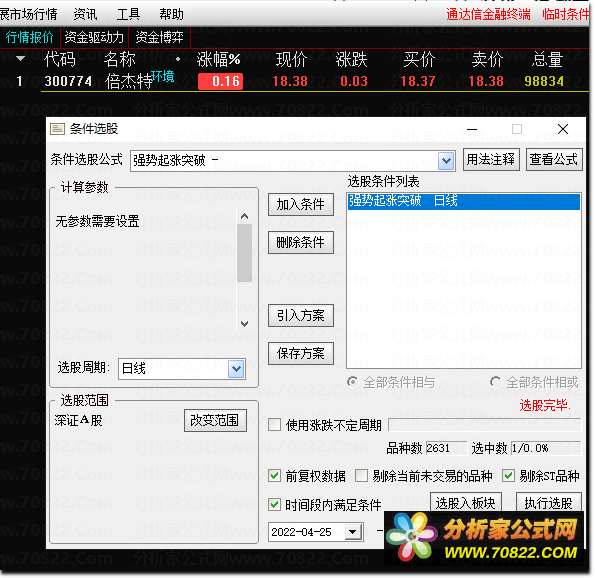Maximize the 条件选股 dialog window
Viewport: 595px width, 578px height.
[516, 129]
